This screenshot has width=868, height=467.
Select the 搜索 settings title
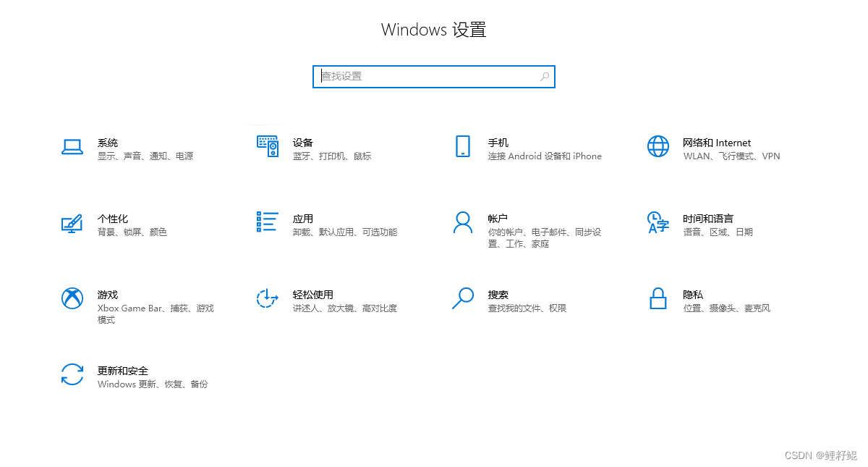498,295
